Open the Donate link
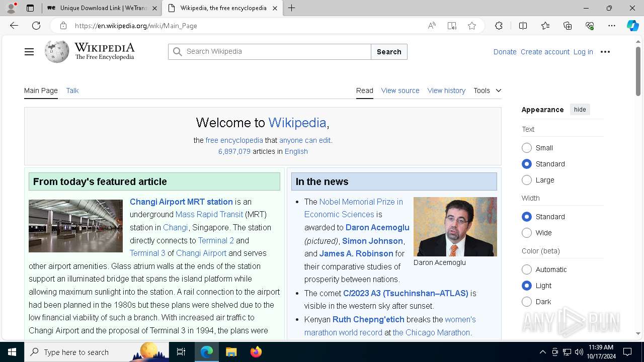 [505, 52]
